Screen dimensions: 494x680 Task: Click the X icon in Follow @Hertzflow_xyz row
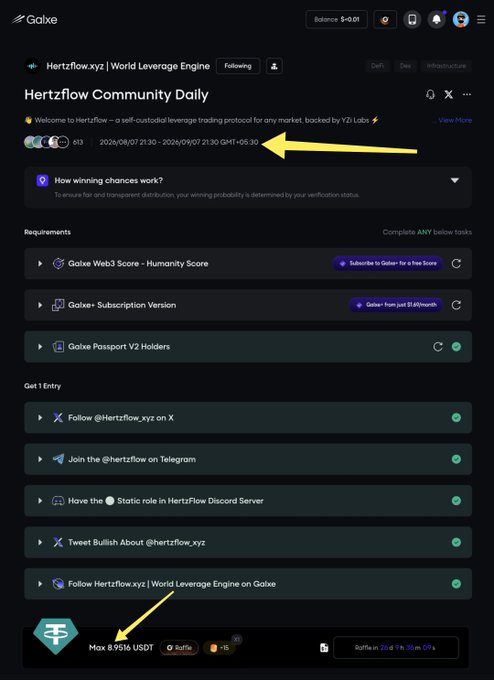(58, 418)
